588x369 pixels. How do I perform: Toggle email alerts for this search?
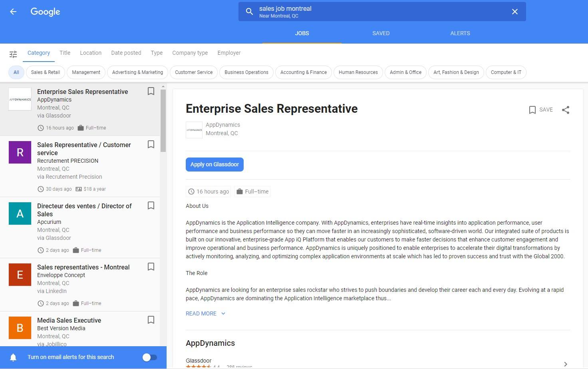pos(150,357)
